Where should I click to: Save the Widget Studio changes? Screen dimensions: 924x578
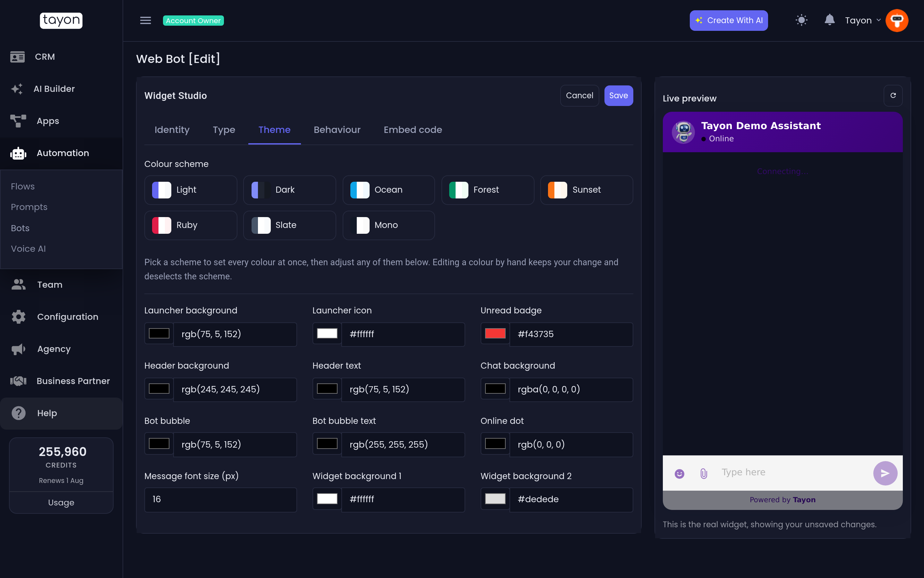619,96
